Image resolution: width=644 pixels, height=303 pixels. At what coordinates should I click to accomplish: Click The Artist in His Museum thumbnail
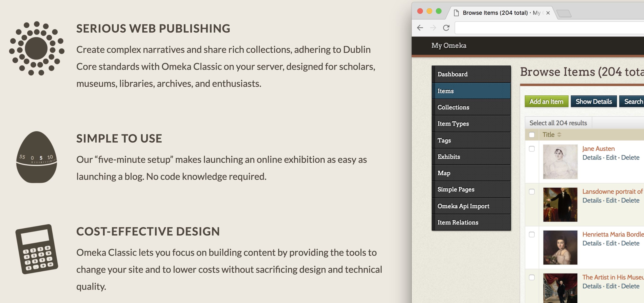click(560, 288)
